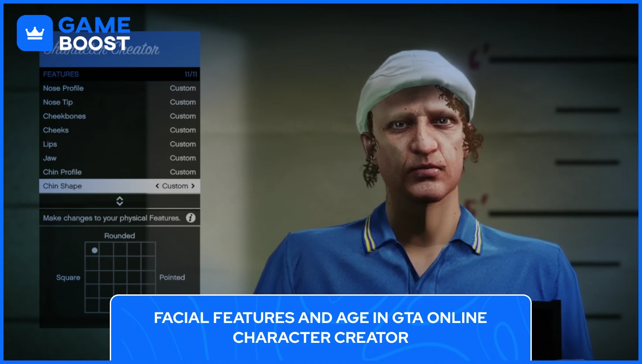Click the info icon next to Features description
The height and width of the screenshot is (364, 642).
(190, 217)
